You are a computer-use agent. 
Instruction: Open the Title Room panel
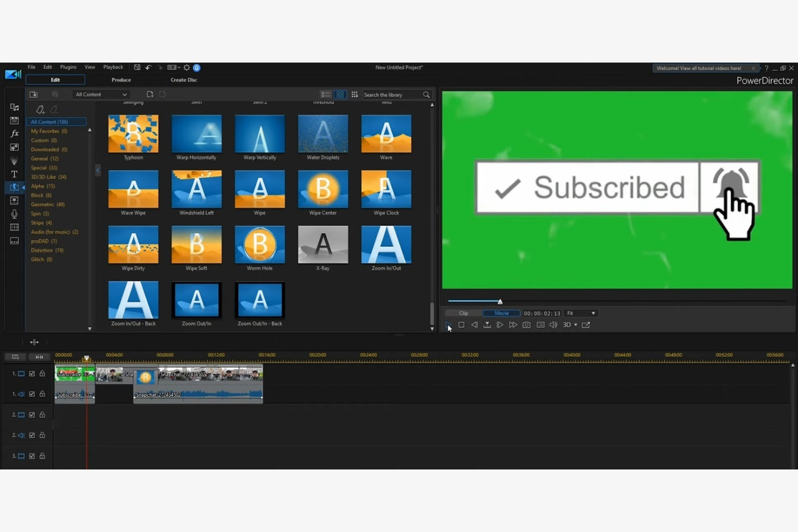tap(15, 173)
